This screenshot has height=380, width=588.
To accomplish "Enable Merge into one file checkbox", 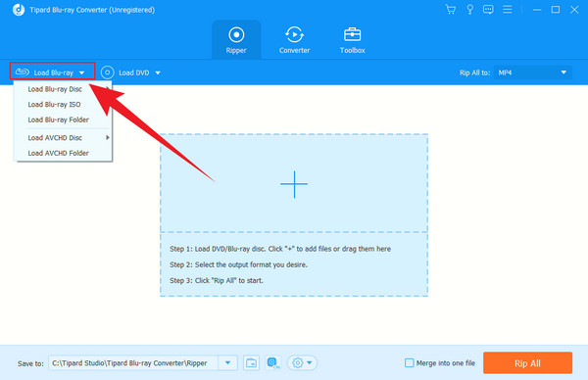I will [409, 362].
